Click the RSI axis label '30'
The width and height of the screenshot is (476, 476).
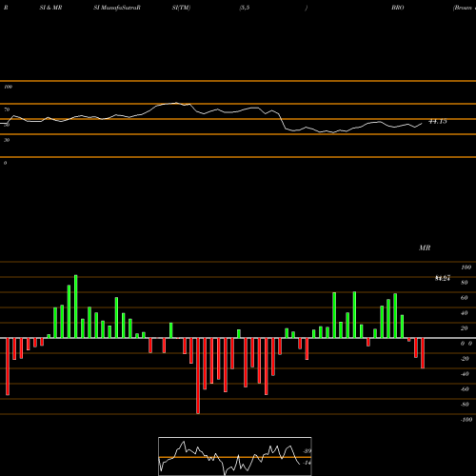[x=7, y=140]
